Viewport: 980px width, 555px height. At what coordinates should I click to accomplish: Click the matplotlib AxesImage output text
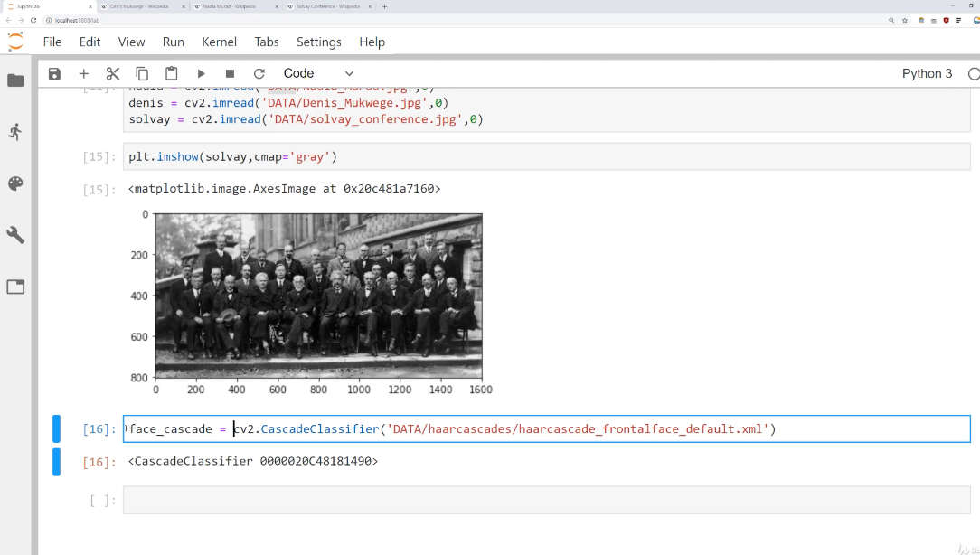[x=285, y=189]
